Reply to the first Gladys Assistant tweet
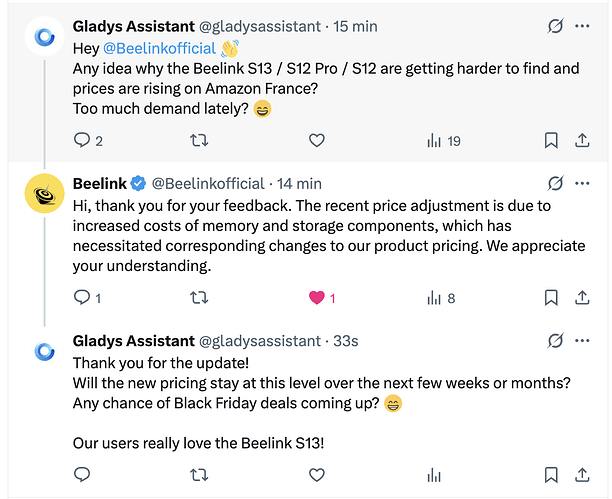Viewport: 612px width, 499px height. (x=83, y=141)
